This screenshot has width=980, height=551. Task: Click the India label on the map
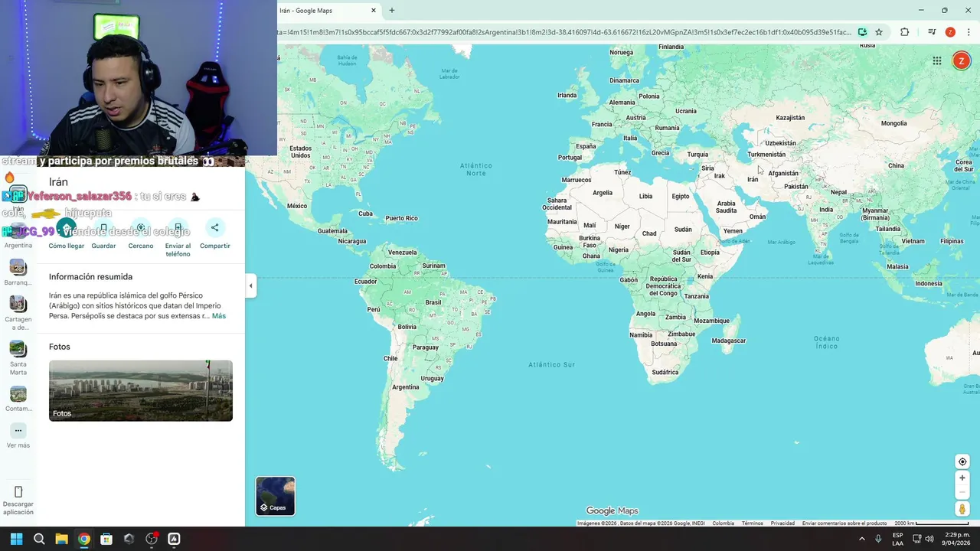(x=826, y=210)
